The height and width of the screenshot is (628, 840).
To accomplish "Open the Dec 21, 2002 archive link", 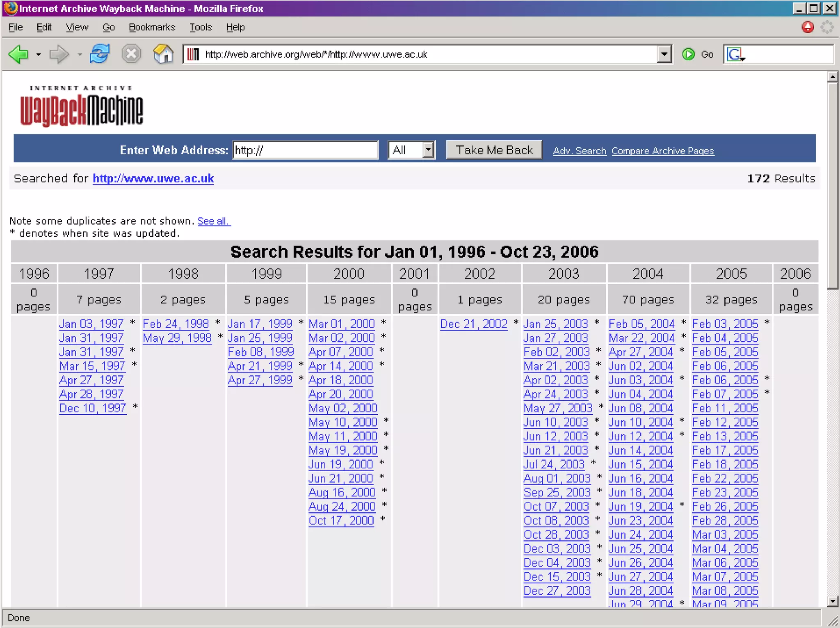I will pyautogui.click(x=473, y=324).
